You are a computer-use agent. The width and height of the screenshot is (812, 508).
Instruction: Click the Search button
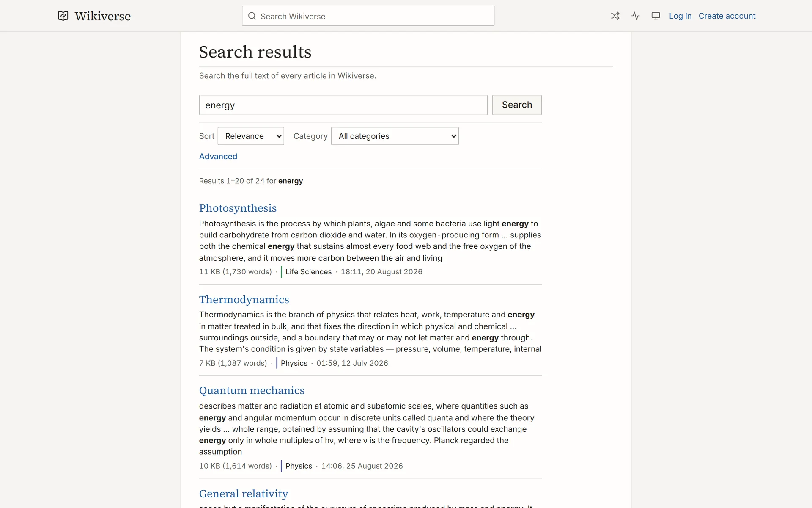tap(517, 105)
